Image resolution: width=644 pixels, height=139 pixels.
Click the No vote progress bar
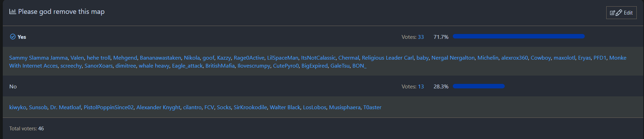tap(479, 86)
